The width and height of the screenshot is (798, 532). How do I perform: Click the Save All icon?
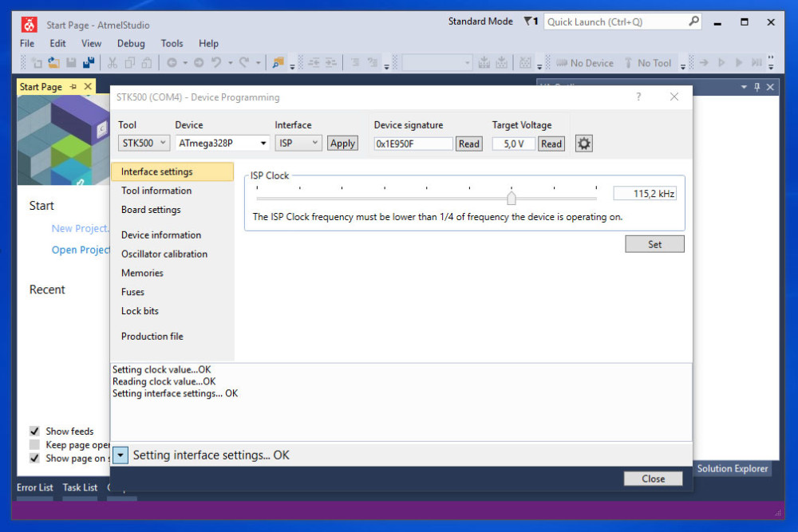pyautogui.click(x=89, y=62)
